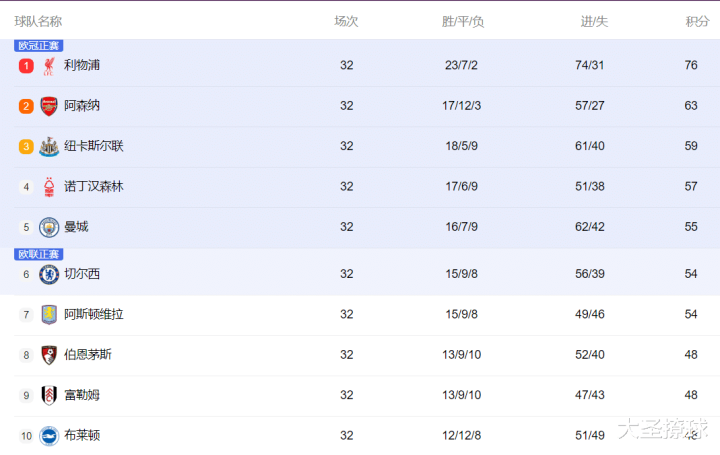The width and height of the screenshot is (720, 455).
Task: Click the 积分 column header
Action: pos(697,22)
